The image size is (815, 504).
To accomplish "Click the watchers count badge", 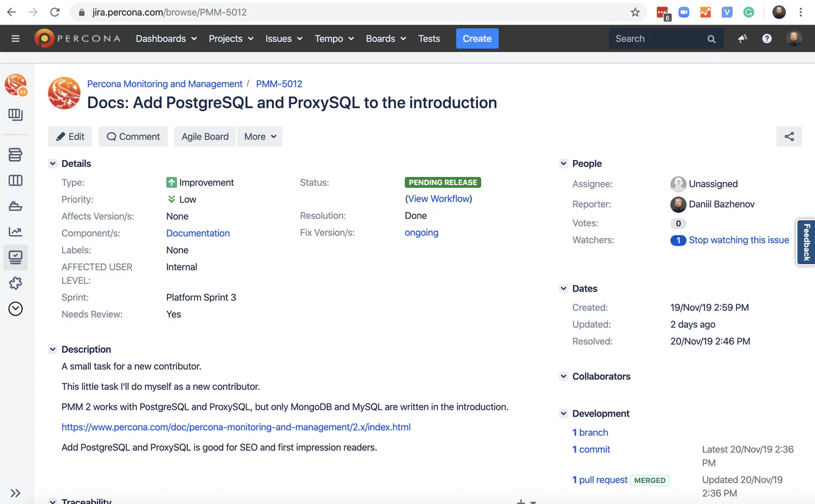I will [678, 240].
